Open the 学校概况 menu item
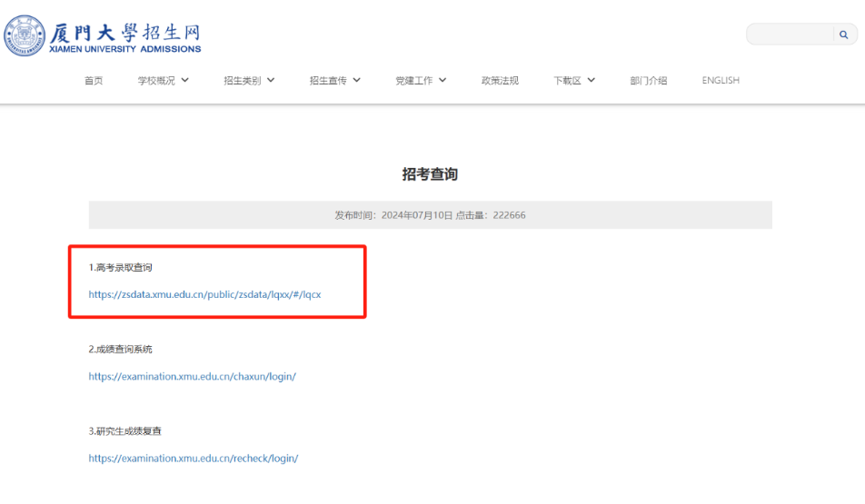Screen dimensions: 865x504 pyautogui.click(x=156, y=81)
